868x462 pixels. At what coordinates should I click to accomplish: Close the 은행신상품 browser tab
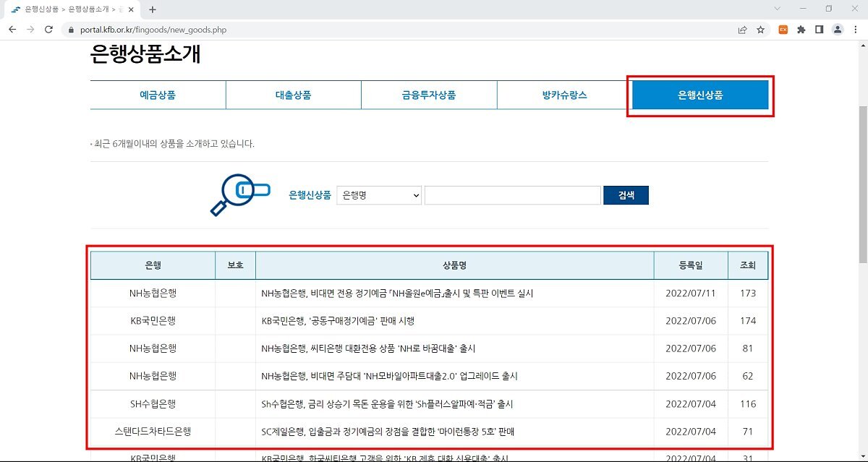(131, 9)
